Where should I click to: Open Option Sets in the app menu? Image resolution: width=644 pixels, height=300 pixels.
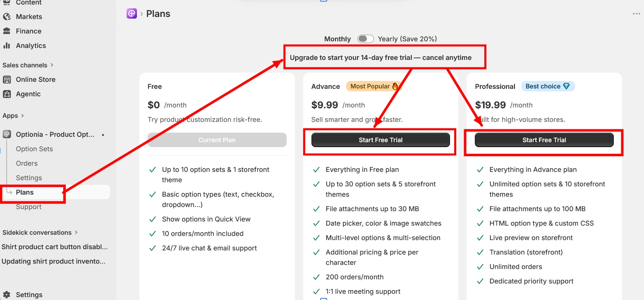pos(34,149)
